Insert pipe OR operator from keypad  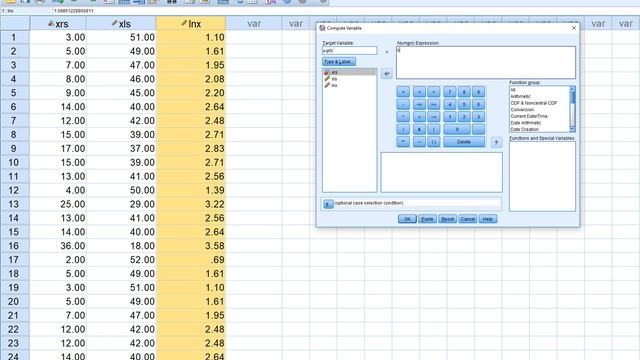433,129
